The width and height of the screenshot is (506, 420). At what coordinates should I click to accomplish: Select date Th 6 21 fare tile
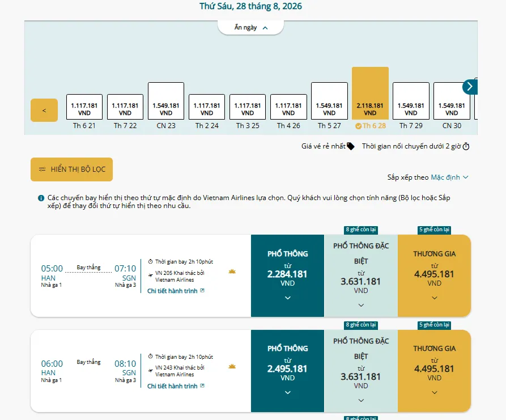[x=84, y=107]
